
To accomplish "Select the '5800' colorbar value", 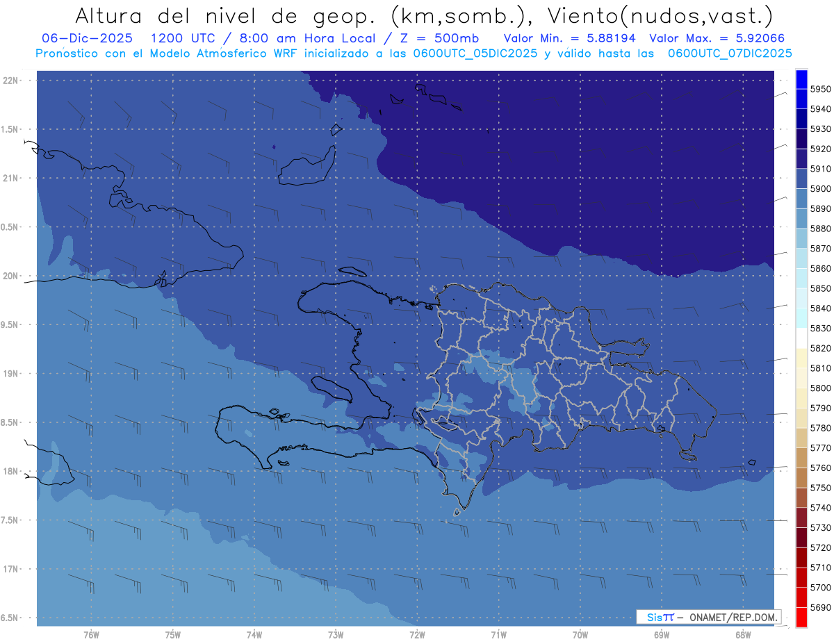I will [x=820, y=388].
